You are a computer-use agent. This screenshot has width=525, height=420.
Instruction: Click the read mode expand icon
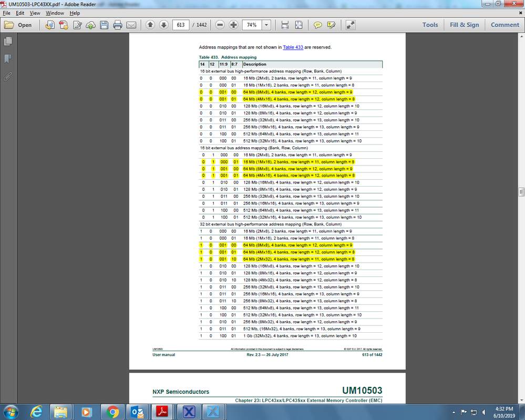[x=351, y=25]
